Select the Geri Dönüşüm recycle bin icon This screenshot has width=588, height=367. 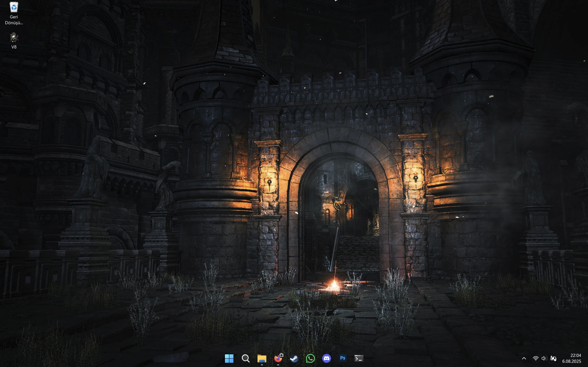14,13
